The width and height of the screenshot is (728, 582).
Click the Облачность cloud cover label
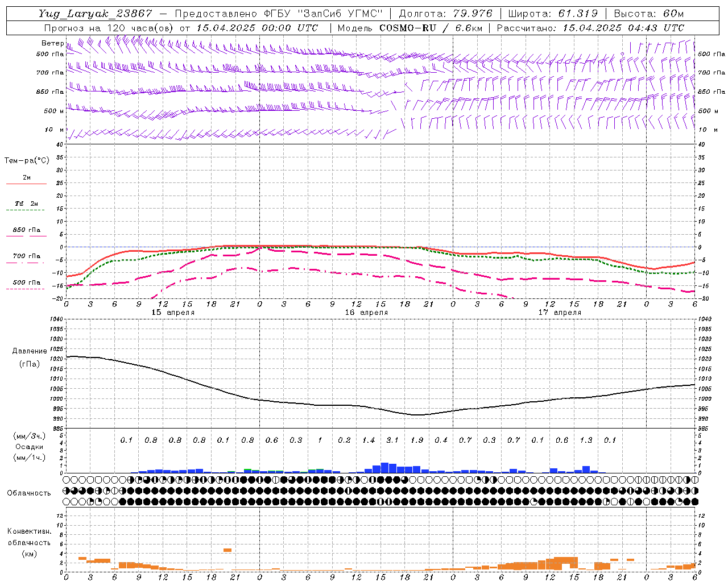pos(29,493)
